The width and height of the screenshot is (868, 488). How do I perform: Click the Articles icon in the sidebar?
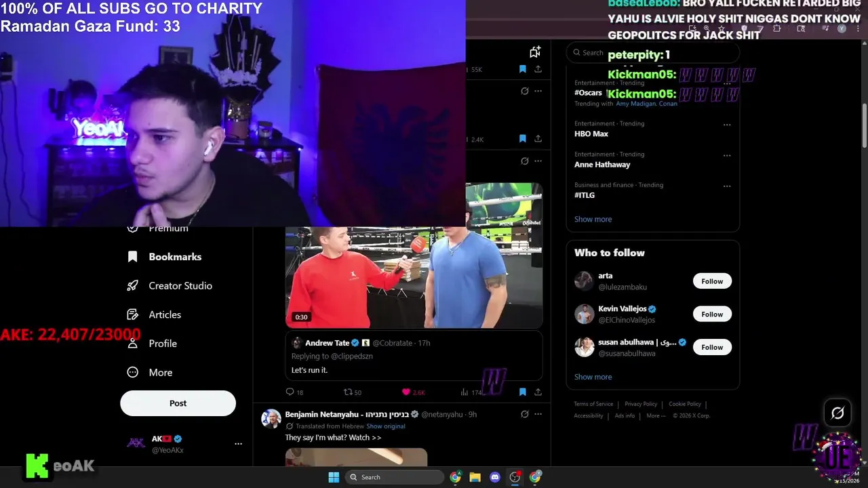(x=133, y=314)
